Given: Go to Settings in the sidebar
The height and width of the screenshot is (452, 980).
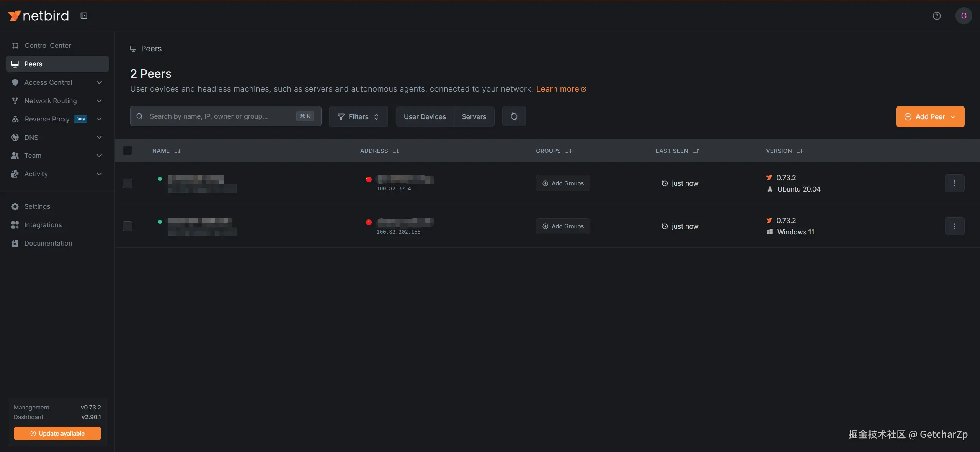Looking at the screenshot, I should [x=57, y=206].
